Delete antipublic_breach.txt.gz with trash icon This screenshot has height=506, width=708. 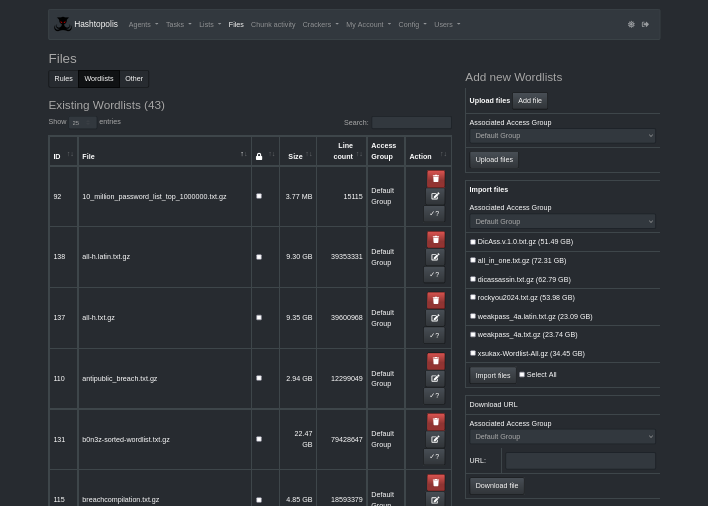(x=436, y=361)
